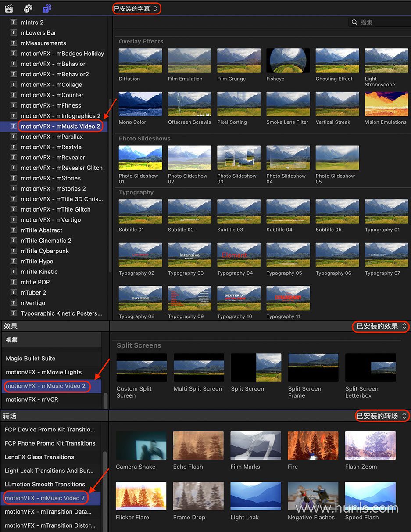Select the Multi Split Screen effect thumbnail

(x=199, y=367)
